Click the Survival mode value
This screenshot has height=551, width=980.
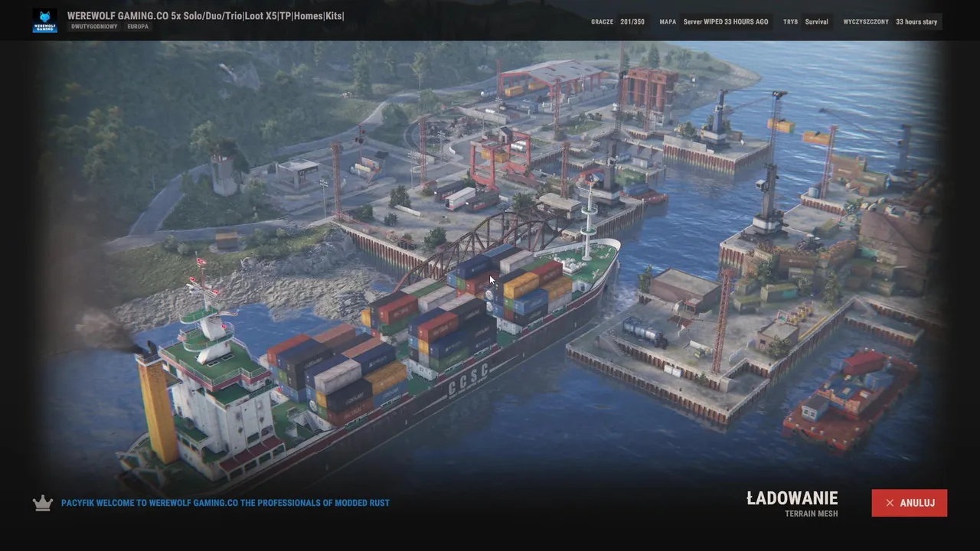click(816, 21)
